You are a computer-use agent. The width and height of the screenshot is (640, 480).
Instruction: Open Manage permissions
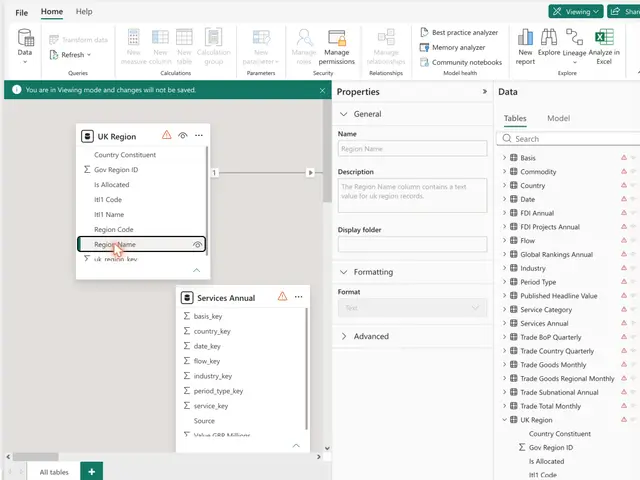pyautogui.click(x=336, y=47)
